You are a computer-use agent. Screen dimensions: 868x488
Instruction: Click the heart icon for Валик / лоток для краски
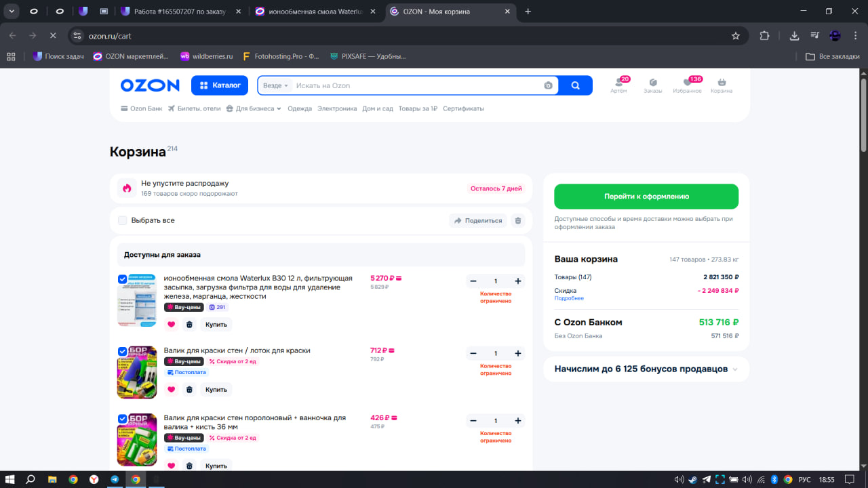point(171,390)
